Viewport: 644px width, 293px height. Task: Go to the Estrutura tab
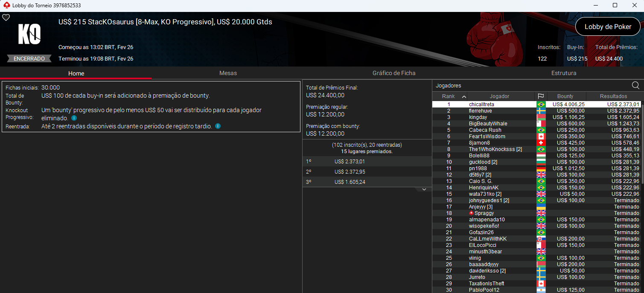click(x=563, y=73)
